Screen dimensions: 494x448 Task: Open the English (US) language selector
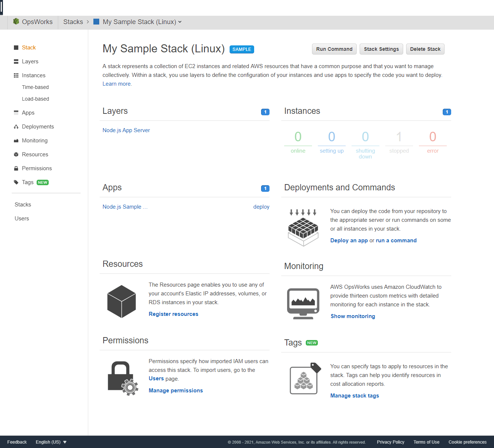click(51, 442)
